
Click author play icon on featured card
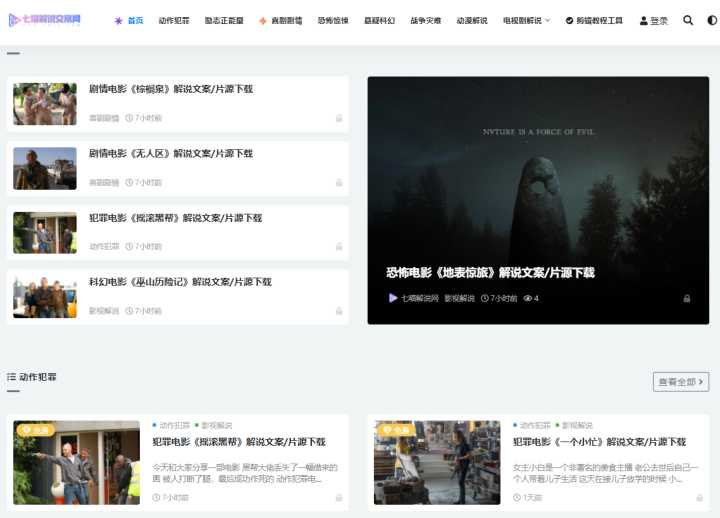tap(393, 298)
